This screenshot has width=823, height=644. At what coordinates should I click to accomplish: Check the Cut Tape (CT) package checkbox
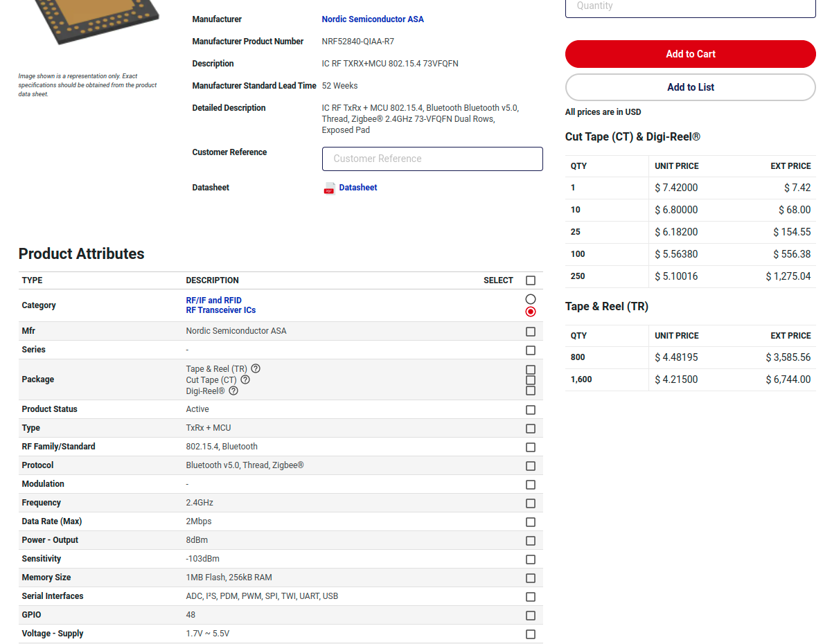pyautogui.click(x=531, y=380)
